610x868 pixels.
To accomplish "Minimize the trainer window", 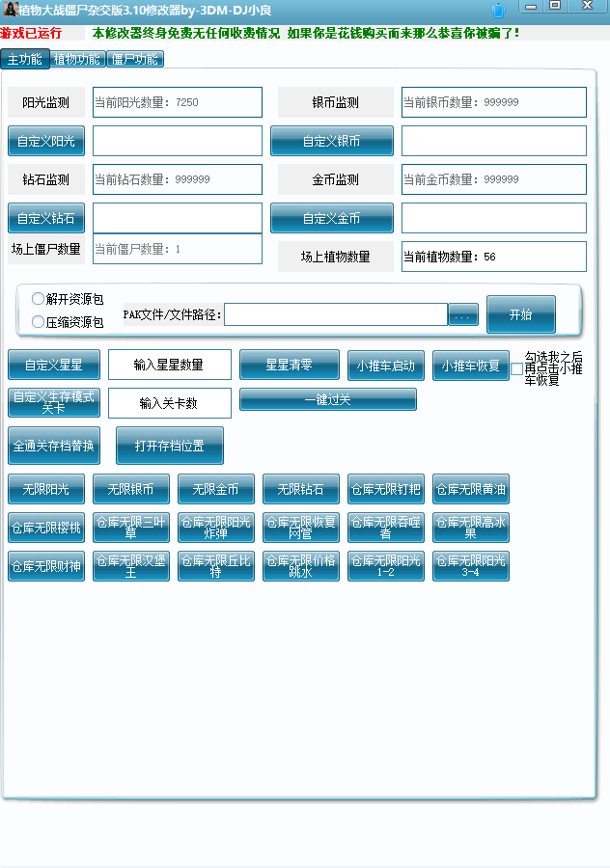I will point(531,6).
